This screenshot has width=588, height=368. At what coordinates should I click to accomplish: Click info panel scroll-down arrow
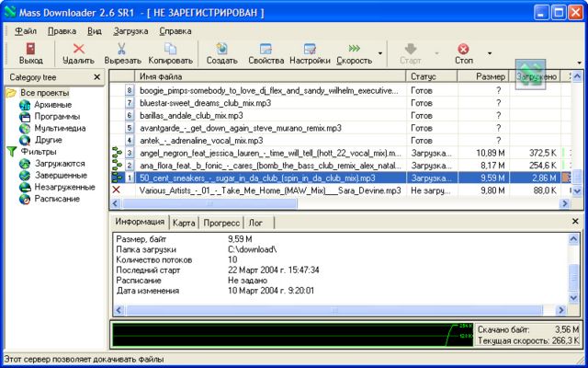pyautogui.click(x=573, y=298)
